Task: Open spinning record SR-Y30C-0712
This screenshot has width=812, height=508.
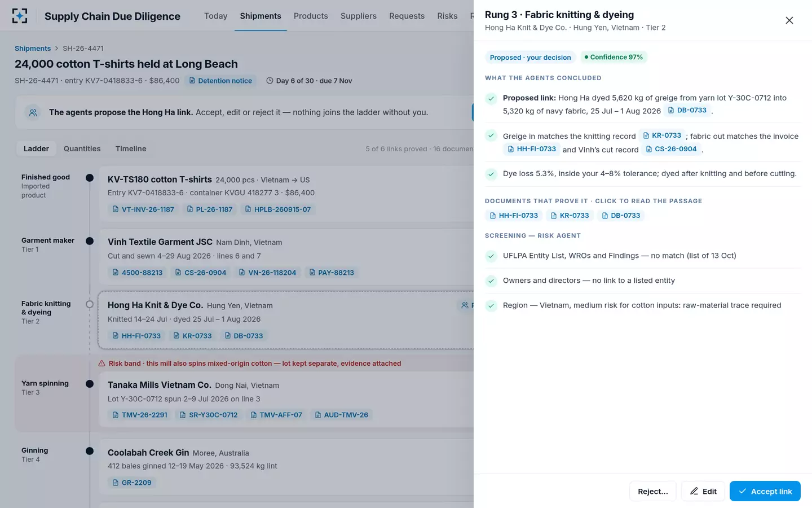Action: point(208,415)
